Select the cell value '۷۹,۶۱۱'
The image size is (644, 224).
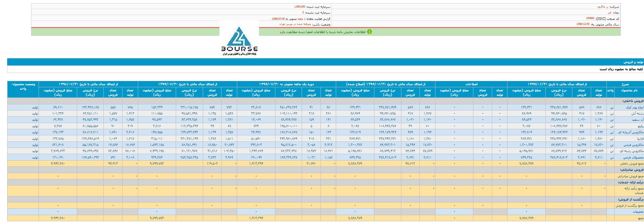coord(58,107)
